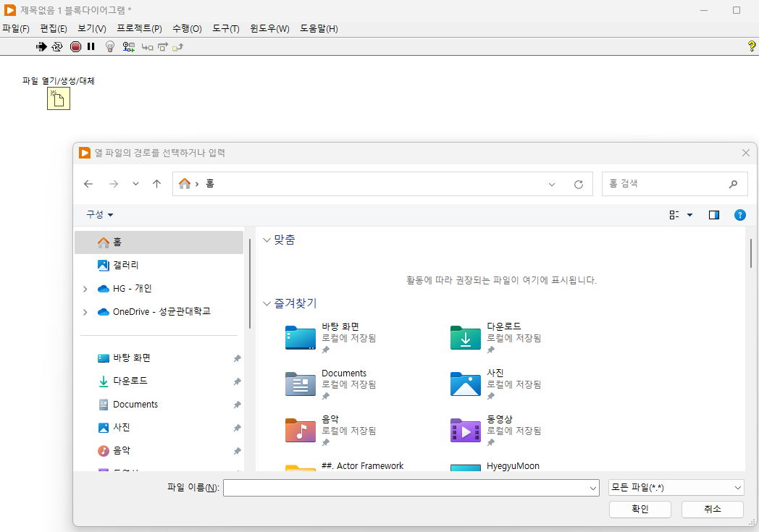Click the 취소 button

coord(713,510)
